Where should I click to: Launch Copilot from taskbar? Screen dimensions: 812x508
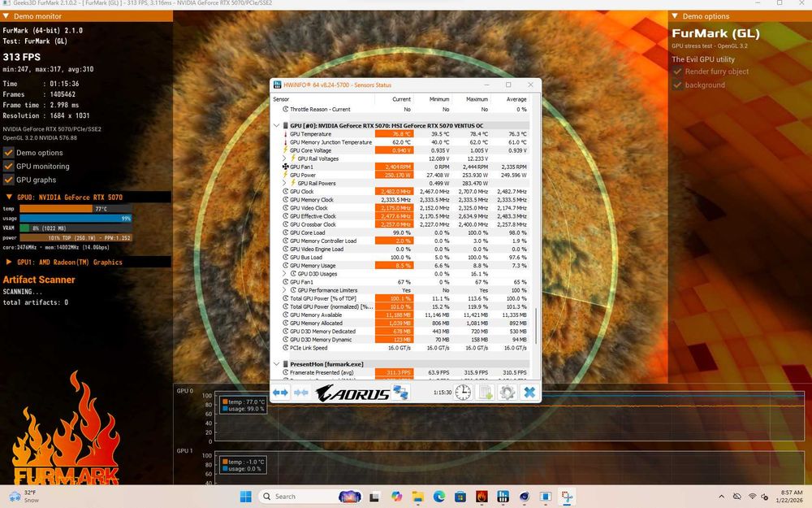[x=397, y=497]
